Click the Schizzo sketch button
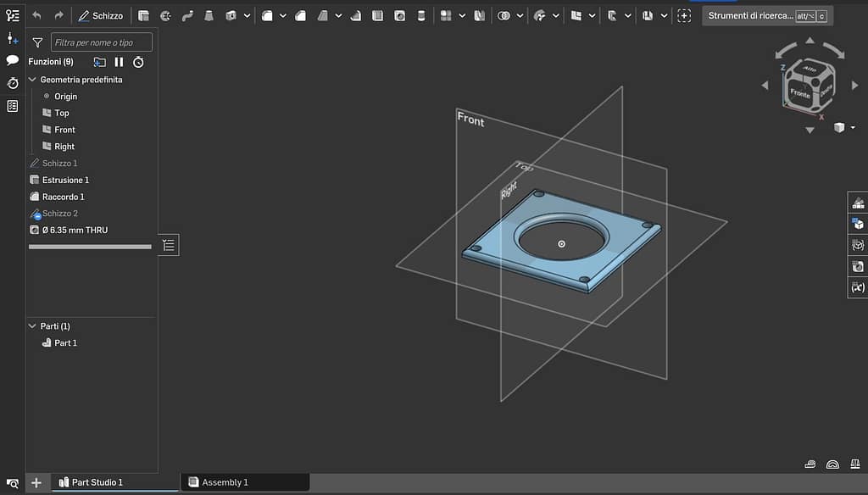 [100, 15]
